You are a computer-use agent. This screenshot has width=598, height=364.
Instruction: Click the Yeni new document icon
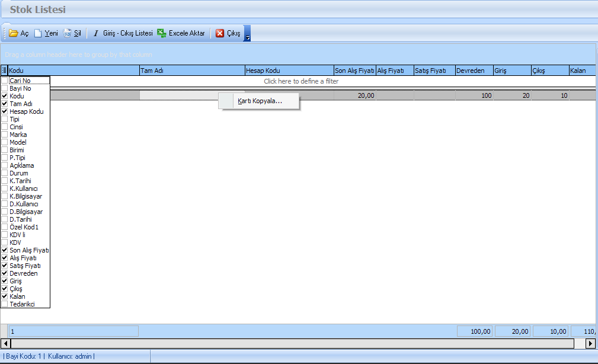pyautogui.click(x=38, y=34)
